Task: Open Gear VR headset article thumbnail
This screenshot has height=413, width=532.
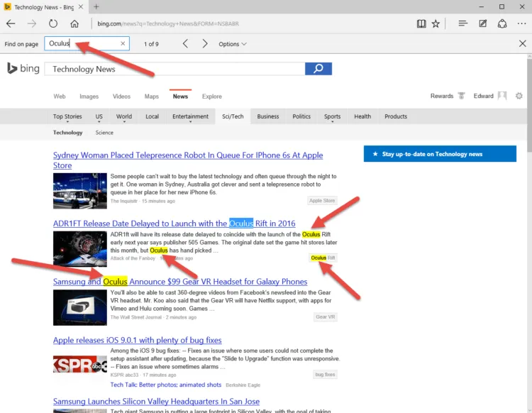Action: (x=79, y=307)
